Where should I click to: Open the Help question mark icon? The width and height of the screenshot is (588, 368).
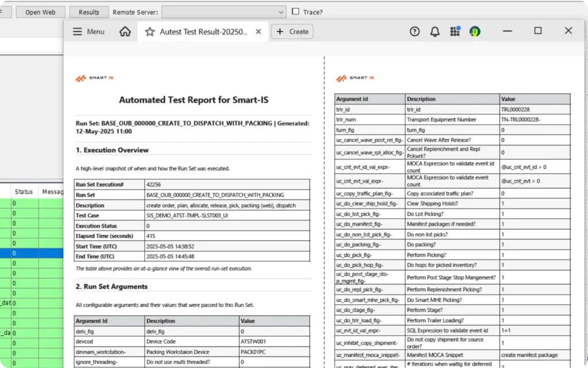[x=415, y=32]
